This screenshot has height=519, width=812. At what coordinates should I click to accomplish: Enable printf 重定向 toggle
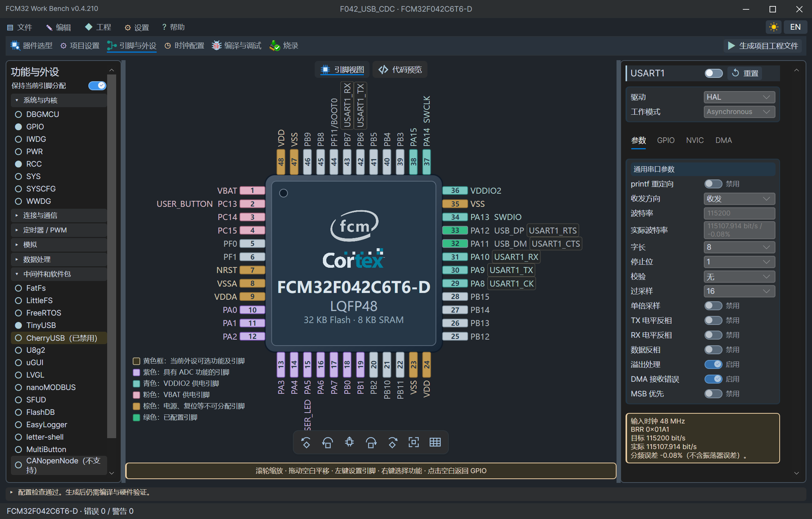[x=713, y=184]
